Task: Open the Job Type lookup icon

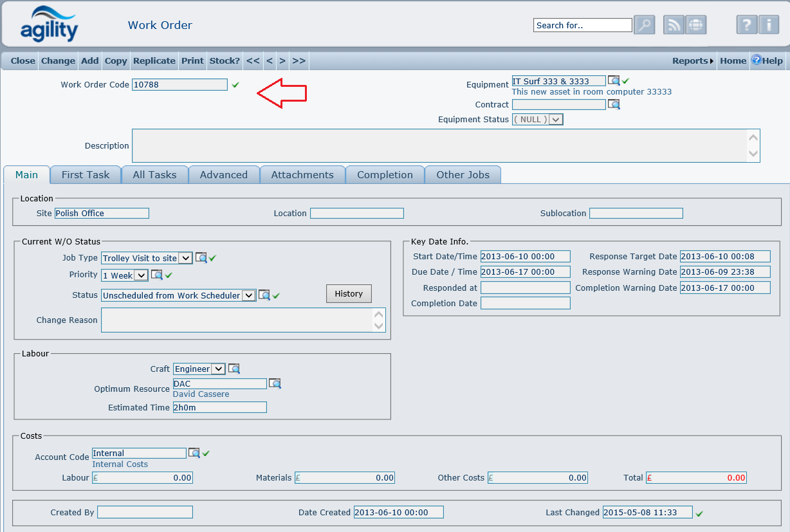Action: (201, 258)
